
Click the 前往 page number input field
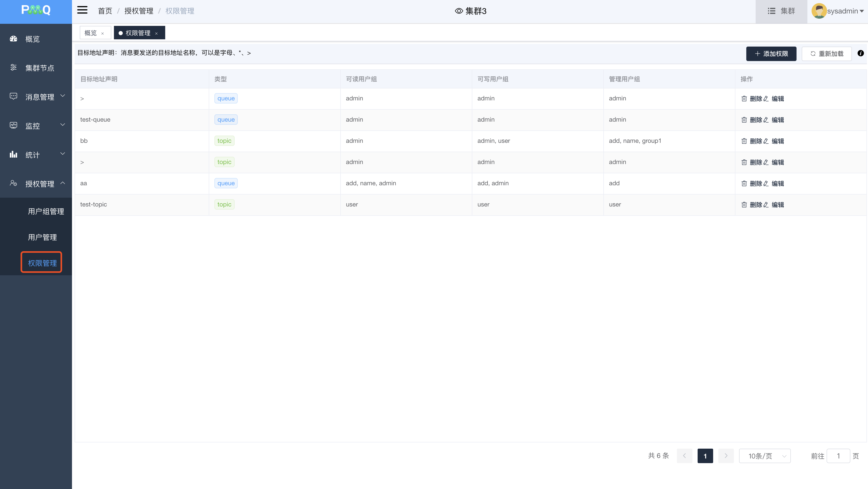pyautogui.click(x=838, y=456)
